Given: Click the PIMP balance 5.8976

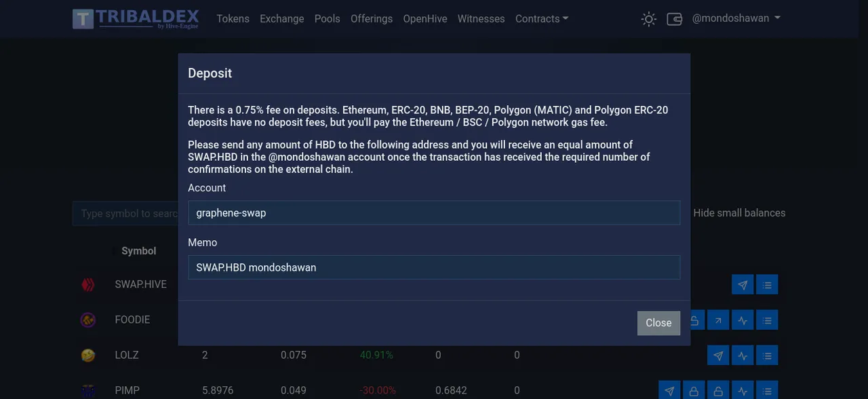Looking at the screenshot, I should 218,390.
